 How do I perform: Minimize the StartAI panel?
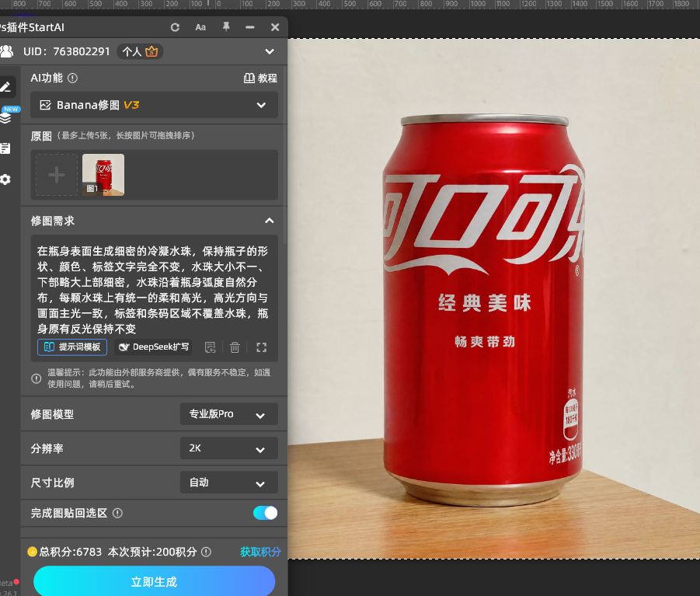[x=250, y=27]
